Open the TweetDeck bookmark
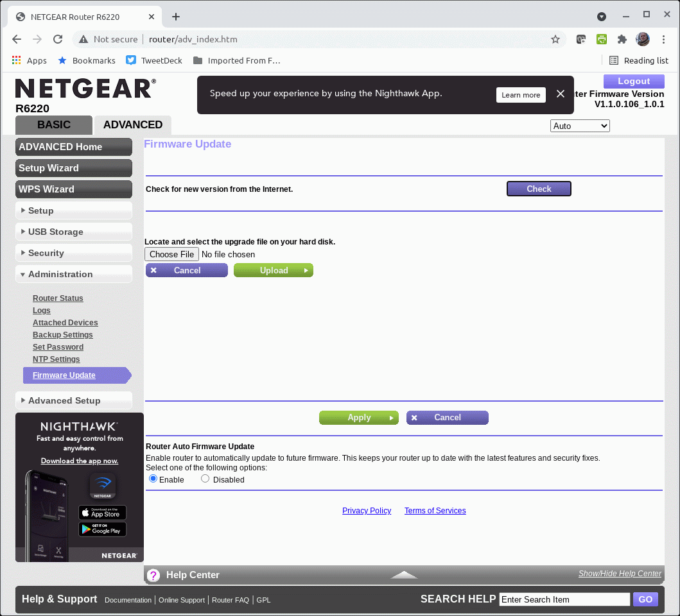 pos(154,61)
